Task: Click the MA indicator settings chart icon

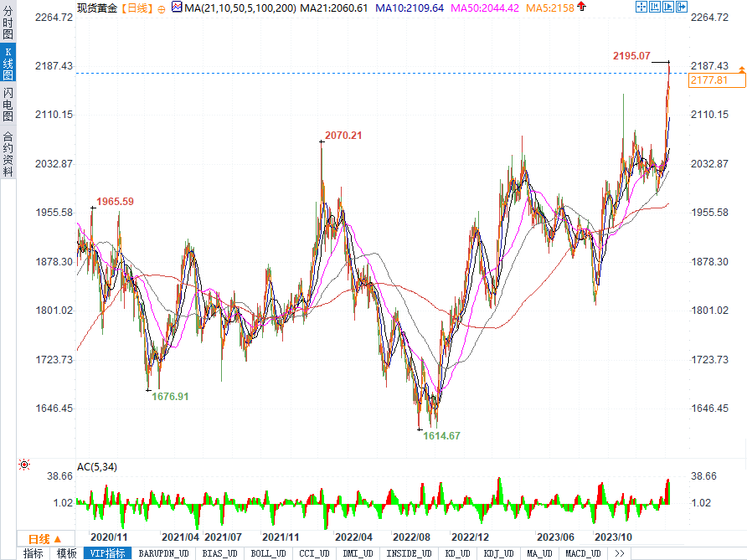Action: pos(177,8)
